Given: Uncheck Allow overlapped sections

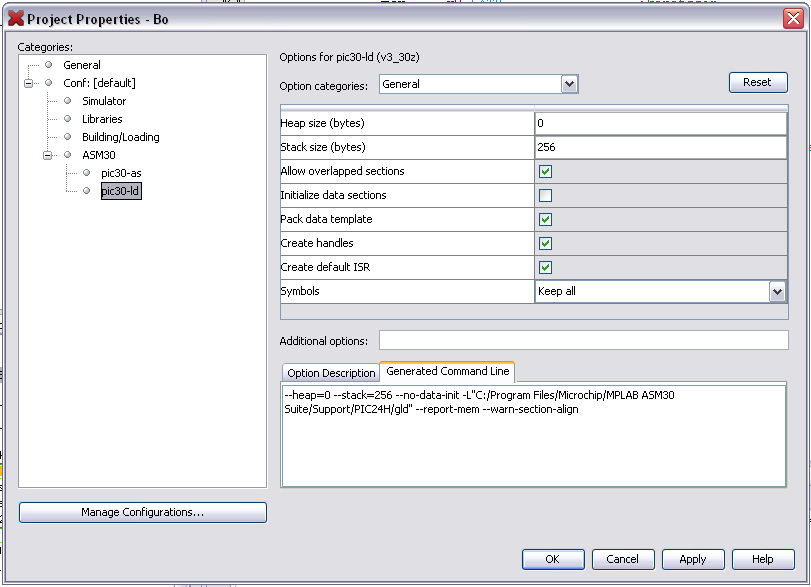Looking at the screenshot, I should (x=545, y=171).
